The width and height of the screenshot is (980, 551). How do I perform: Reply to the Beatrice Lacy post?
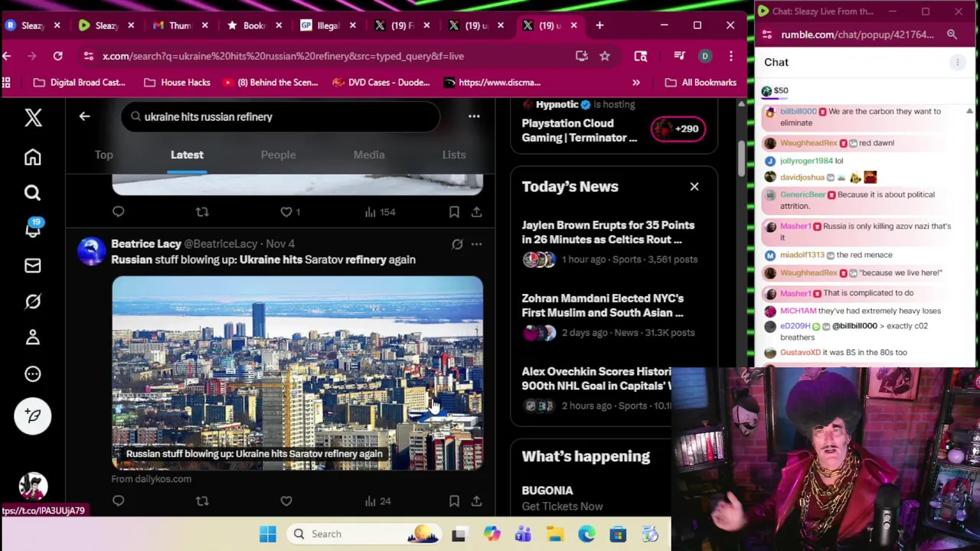(118, 500)
